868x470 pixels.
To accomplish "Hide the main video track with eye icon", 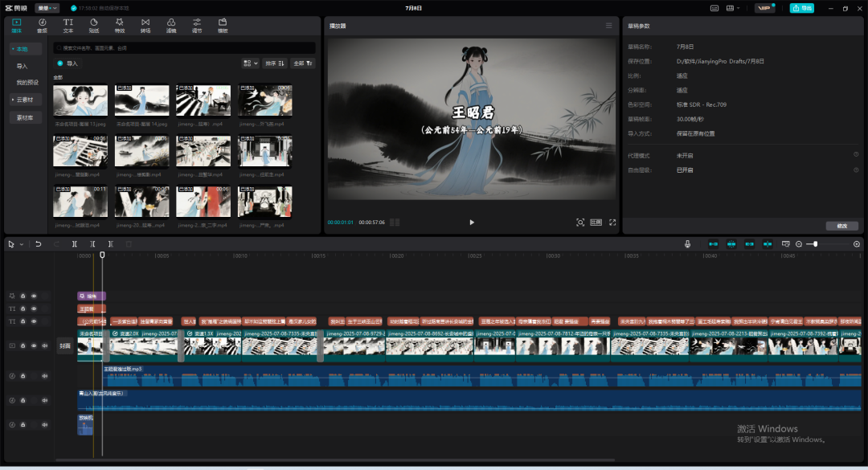I will click(x=34, y=345).
